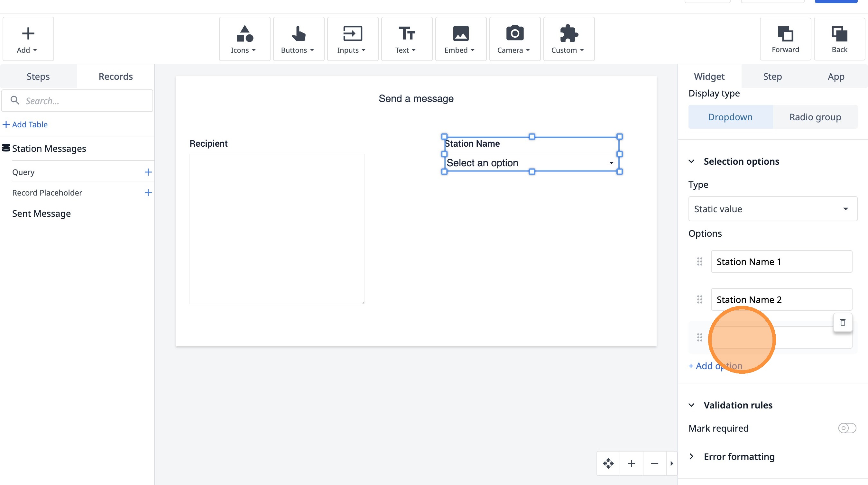Viewport: 868px width, 485px height.
Task: Open the Camera widget menu
Action: point(514,39)
